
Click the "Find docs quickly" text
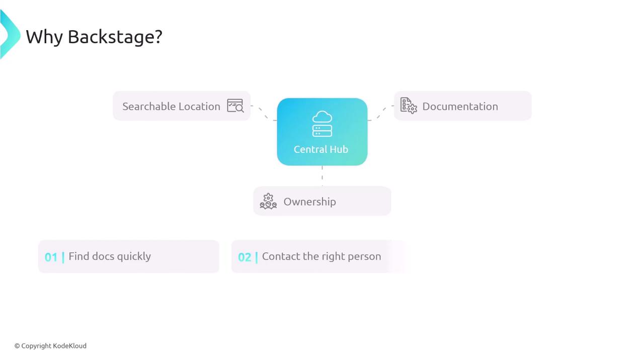[x=110, y=256]
